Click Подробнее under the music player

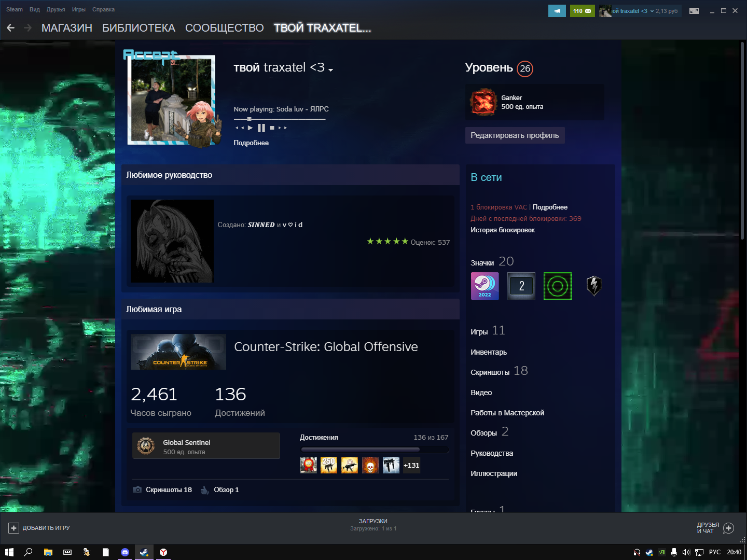click(x=251, y=143)
